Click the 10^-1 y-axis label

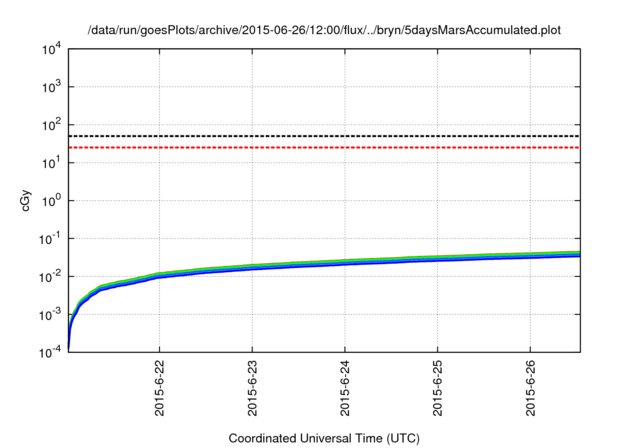coord(50,238)
